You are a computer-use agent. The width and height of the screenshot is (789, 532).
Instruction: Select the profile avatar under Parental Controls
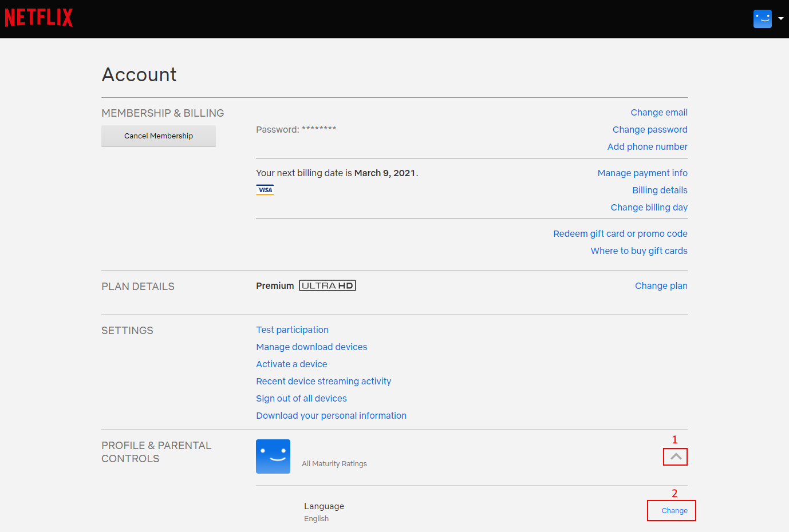pyautogui.click(x=273, y=456)
